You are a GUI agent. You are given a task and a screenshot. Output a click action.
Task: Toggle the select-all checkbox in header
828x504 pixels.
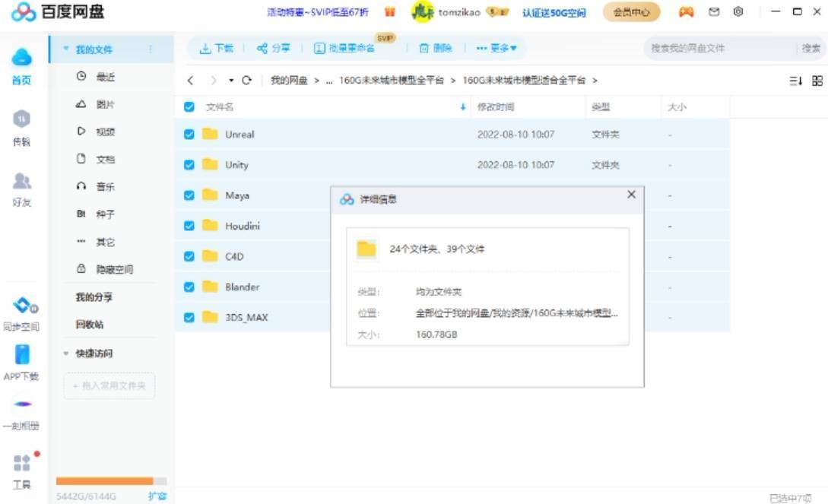click(x=189, y=107)
